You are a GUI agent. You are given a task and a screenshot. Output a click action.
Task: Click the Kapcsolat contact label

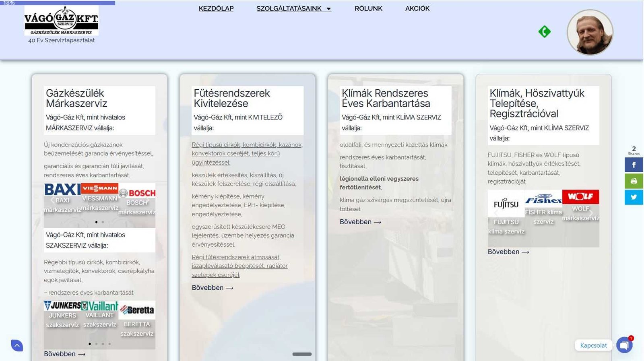click(x=593, y=345)
